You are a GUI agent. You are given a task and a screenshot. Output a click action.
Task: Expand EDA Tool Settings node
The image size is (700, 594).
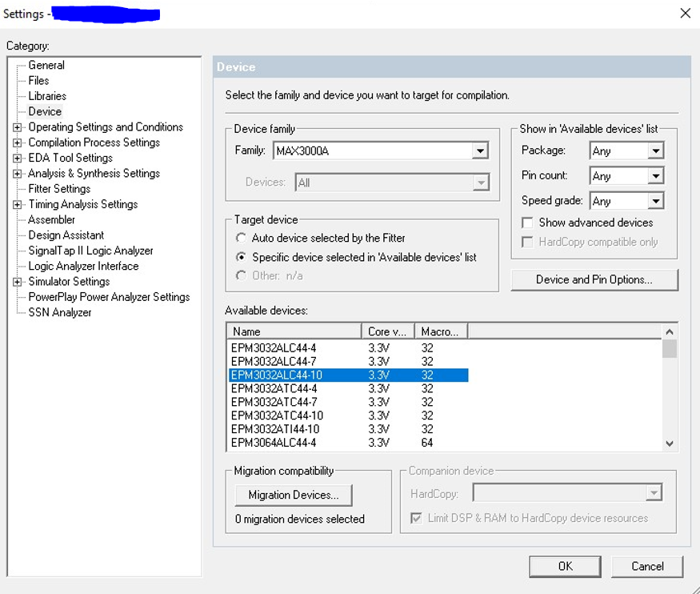coord(17,158)
